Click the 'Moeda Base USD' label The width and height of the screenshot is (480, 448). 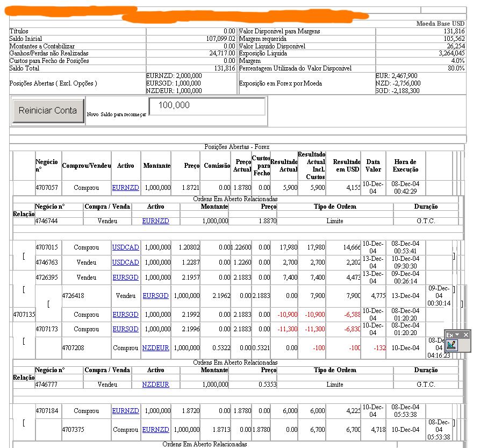point(440,24)
